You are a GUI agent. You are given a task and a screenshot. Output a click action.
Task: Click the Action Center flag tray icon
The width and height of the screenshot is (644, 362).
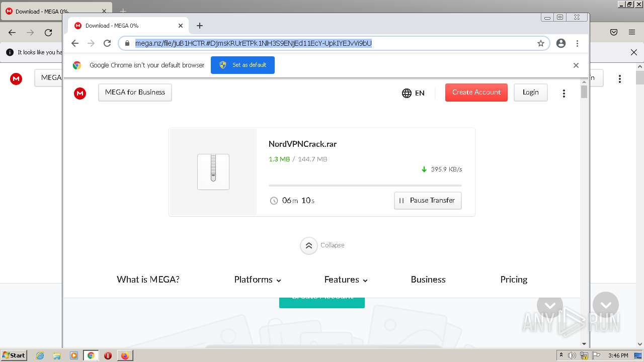[596, 355]
